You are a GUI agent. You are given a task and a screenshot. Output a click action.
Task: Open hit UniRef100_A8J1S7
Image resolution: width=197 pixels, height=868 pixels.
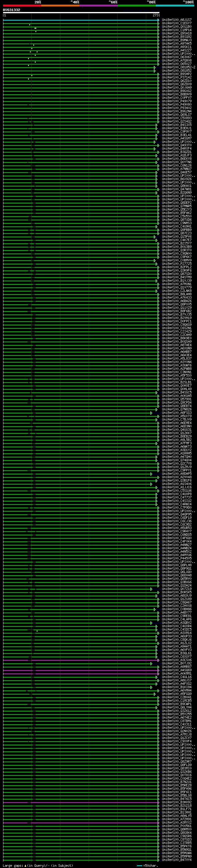click(177, 20)
